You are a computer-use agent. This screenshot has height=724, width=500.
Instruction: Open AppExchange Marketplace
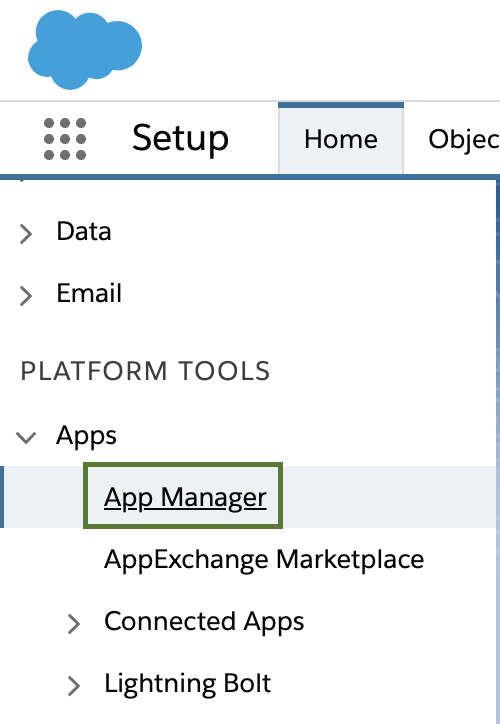click(x=264, y=559)
